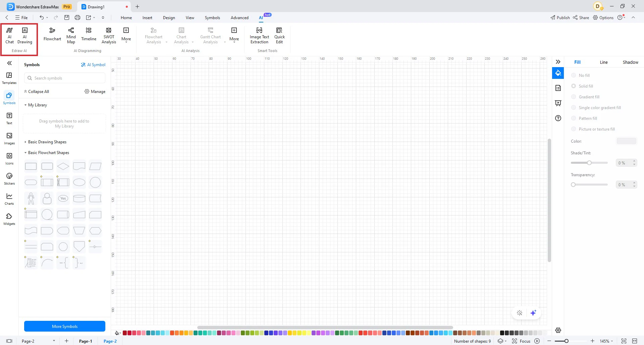Click the Publish button
644x345 pixels.
click(x=560, y=17)
